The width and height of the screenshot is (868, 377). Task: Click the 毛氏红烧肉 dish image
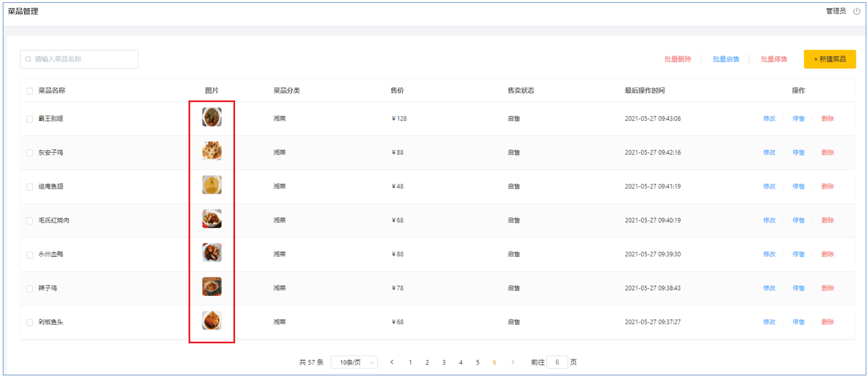point(212,219)
